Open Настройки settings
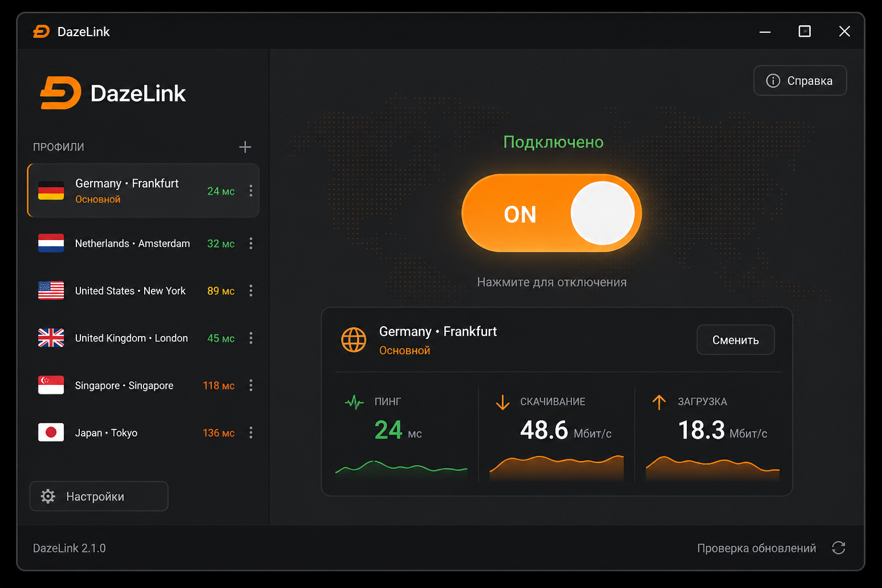 [99, 496]
